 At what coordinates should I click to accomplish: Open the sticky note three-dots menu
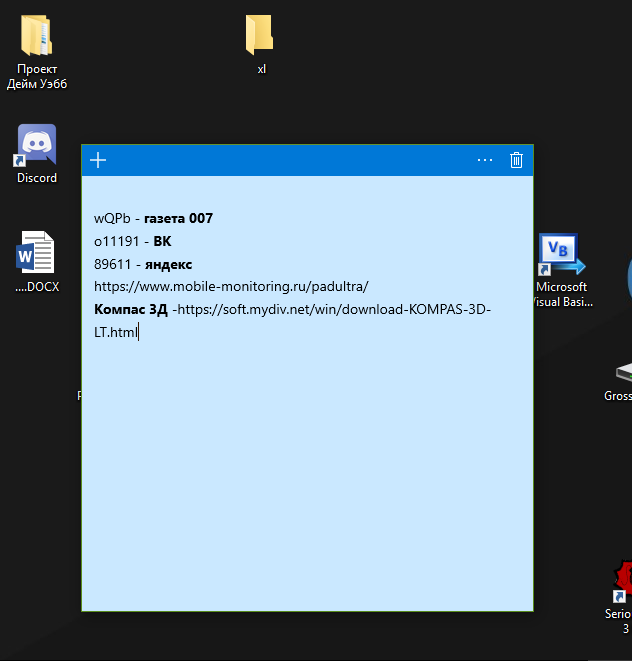485,160
